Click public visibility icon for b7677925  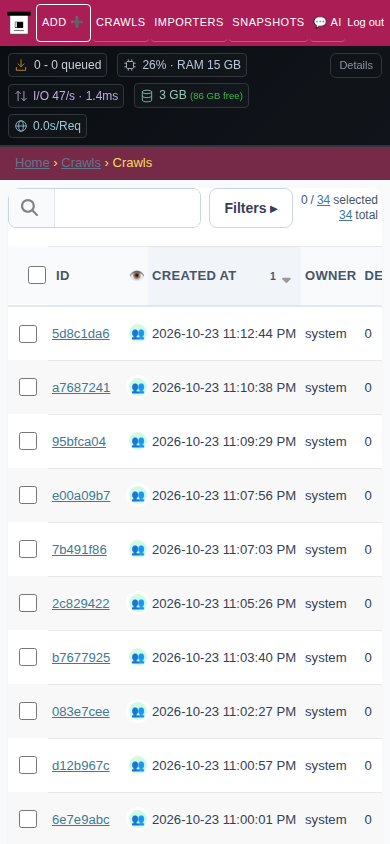138,658
